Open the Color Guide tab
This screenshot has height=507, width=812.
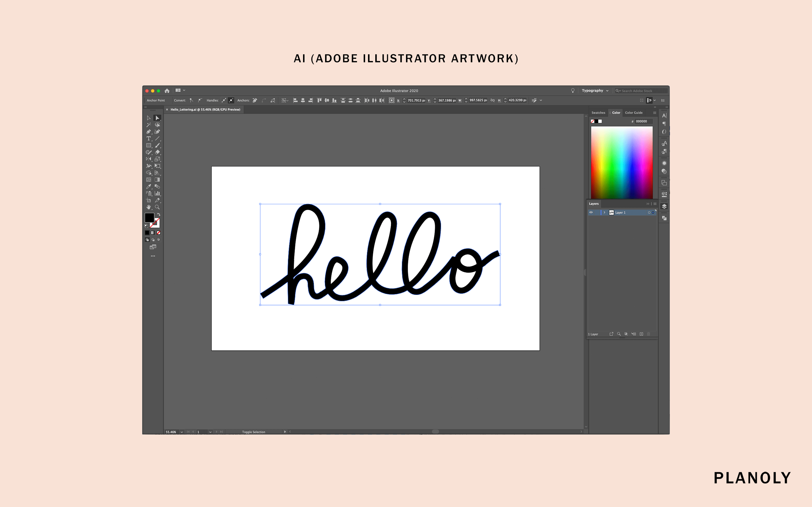click(634, 113)
